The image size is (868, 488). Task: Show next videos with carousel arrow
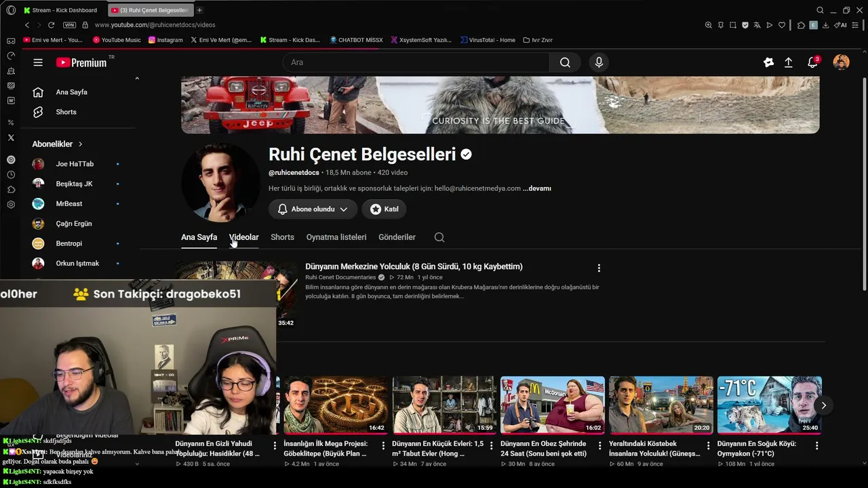click(x=823, y=405)
